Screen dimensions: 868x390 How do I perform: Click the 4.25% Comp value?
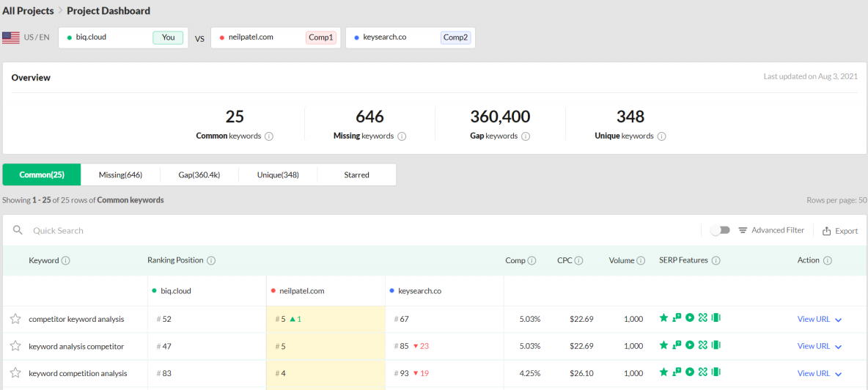[x=530, y=373]
